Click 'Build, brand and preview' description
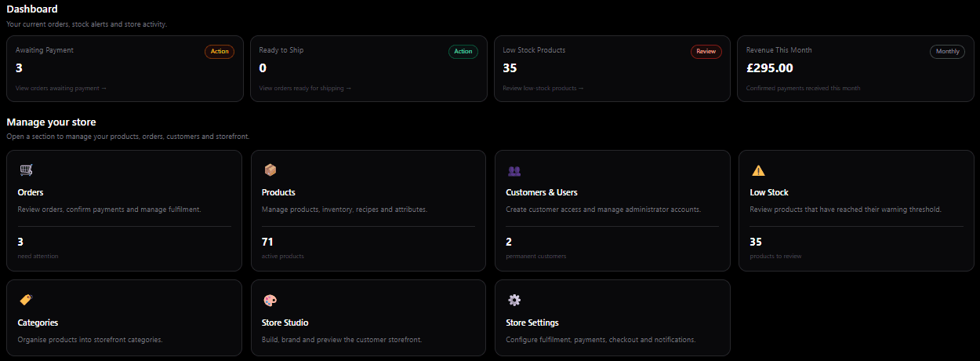Viewport: 980px width, 361px height. (342, 340)
